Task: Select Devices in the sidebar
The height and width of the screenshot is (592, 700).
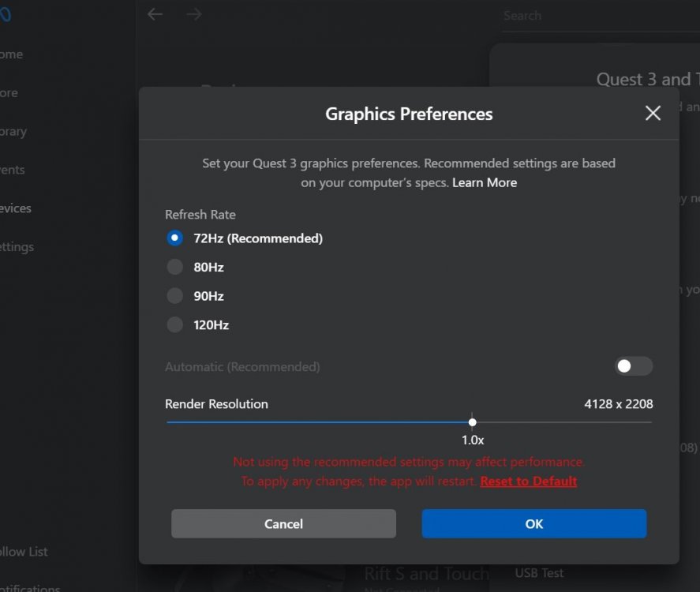Action: click(15, 208)
